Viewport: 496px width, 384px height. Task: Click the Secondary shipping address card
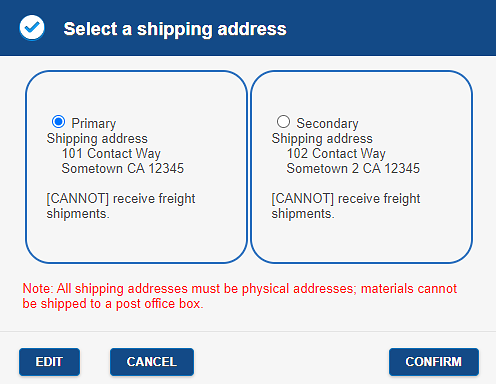[361, 167]
